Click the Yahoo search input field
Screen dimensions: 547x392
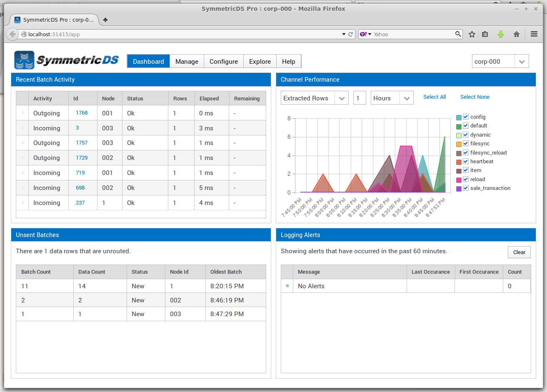pyautogui.click(x=412, y=34)
